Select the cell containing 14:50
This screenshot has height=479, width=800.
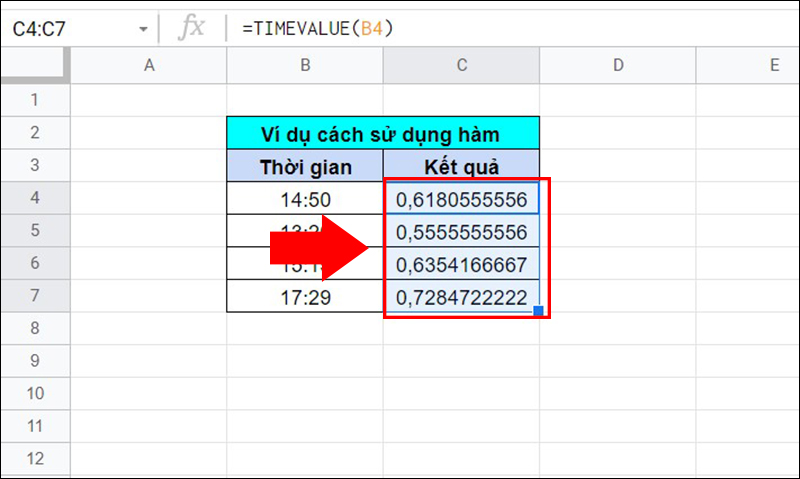click(305, 199)
